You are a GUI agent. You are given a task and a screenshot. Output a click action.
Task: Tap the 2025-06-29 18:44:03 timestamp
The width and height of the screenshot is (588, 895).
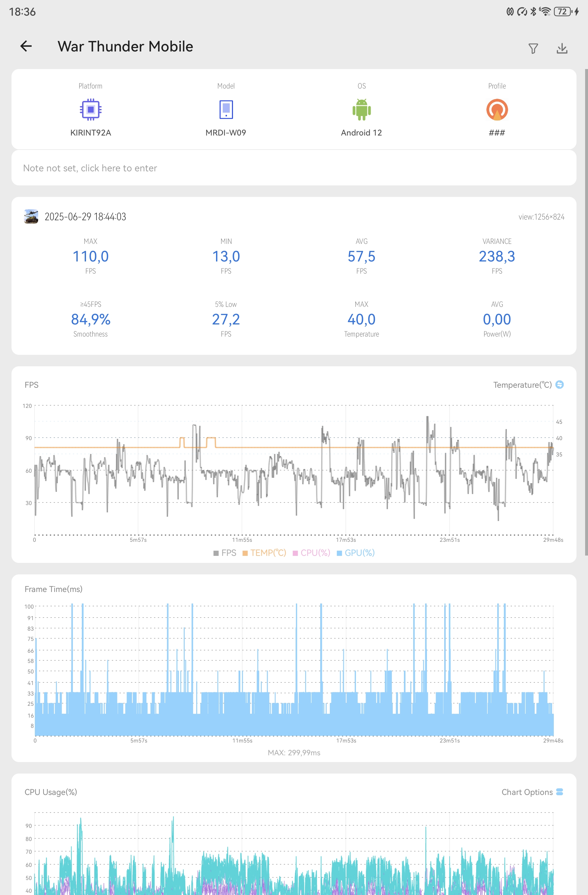tap(85, 217)
